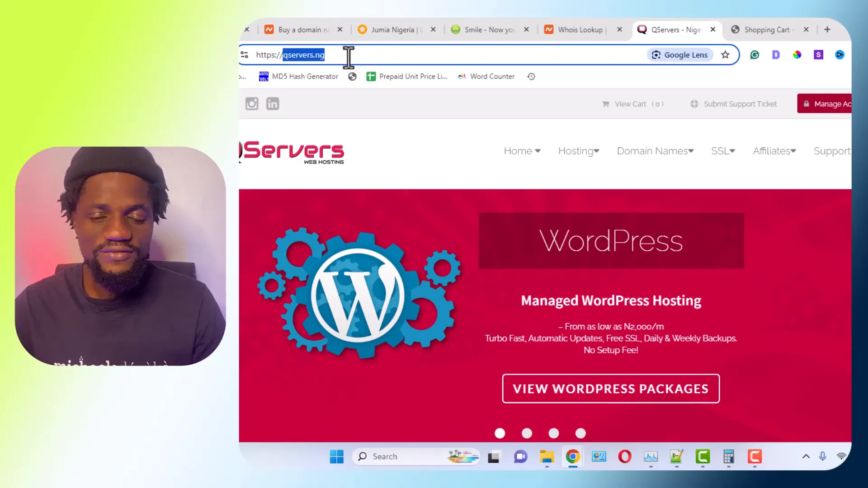Open the purple D extension icon
Image resolution: width=868 pixels, height=488 pixels.
[776, 55]
